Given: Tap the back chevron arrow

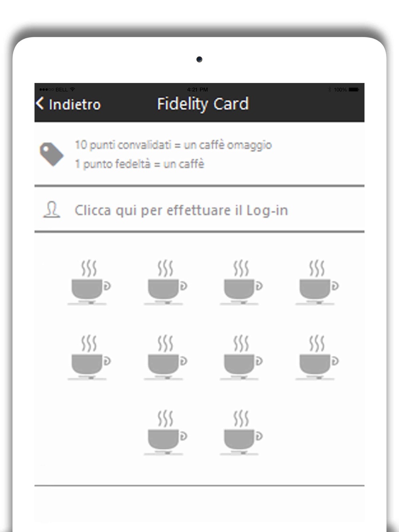Looking at the screenshot, I should (x=40, y=104).
